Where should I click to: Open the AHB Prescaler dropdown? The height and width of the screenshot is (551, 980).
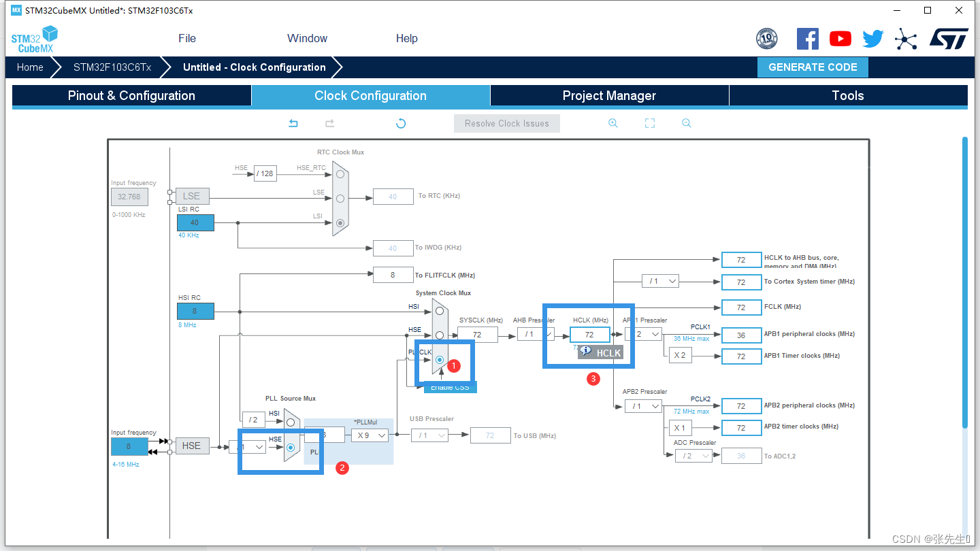pyautogui.click(x=536, y=334)
